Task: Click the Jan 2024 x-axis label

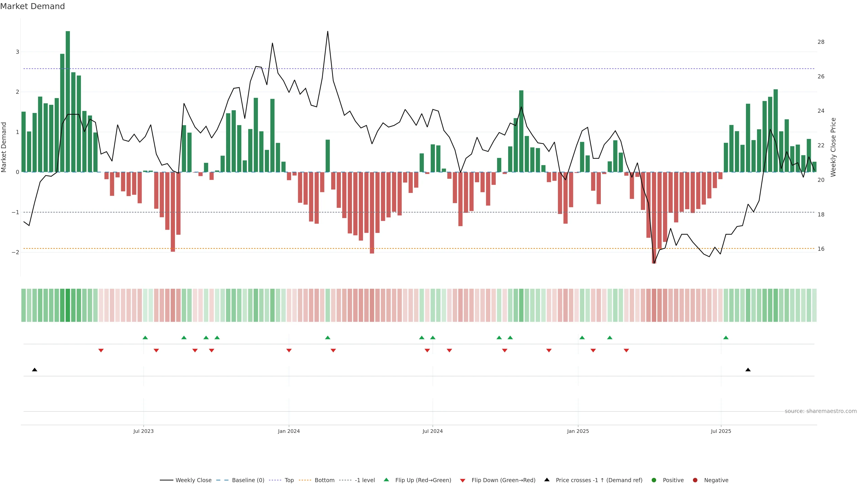Action: [x=289, y=431]
